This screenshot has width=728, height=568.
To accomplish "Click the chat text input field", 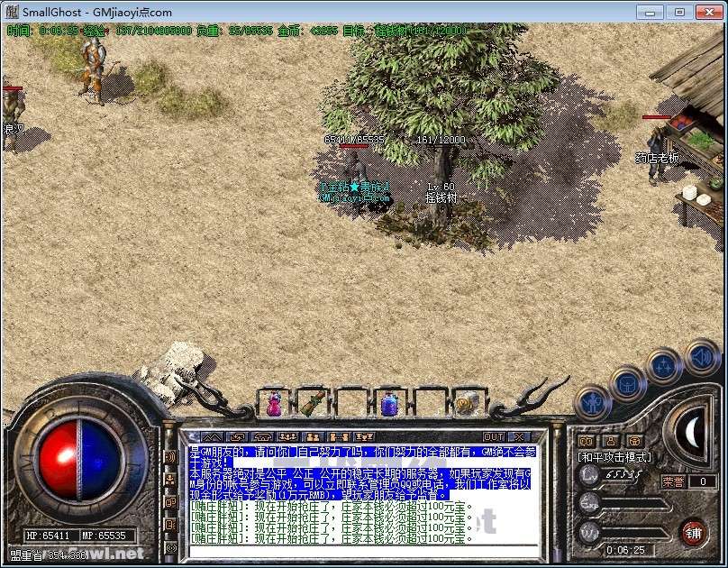I will 360,552.
